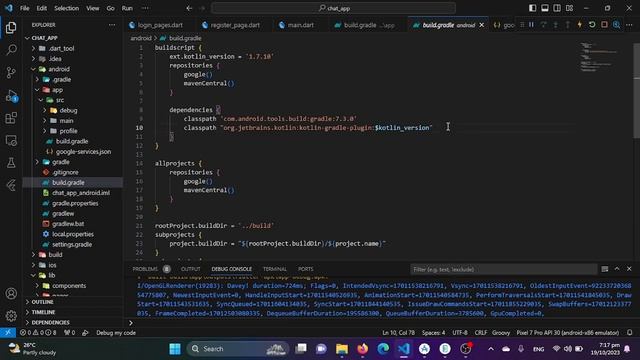The width and height of the screenshot is (640, 360).
Task: Restart the debug session
Action: [592, 25]
